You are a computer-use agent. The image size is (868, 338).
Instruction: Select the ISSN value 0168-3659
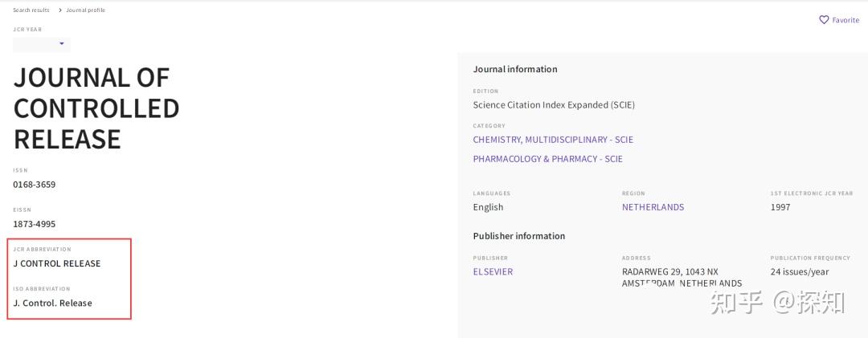(35, 185)
